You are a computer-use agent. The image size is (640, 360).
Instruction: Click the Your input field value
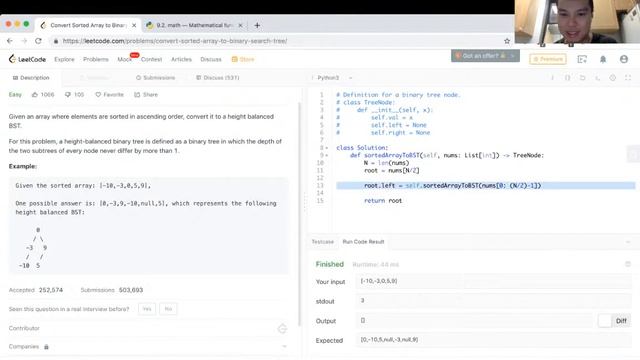[x=494, y=281]
